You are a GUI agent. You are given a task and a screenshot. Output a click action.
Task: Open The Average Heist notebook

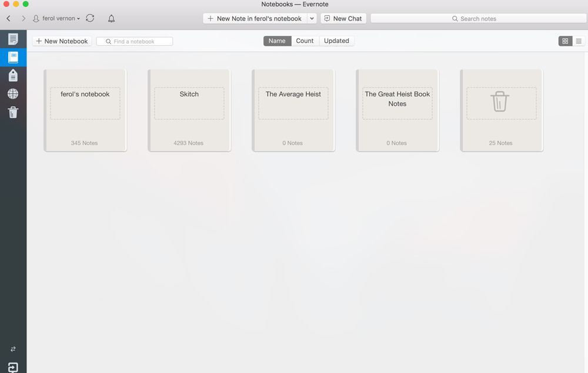[293, 110]
